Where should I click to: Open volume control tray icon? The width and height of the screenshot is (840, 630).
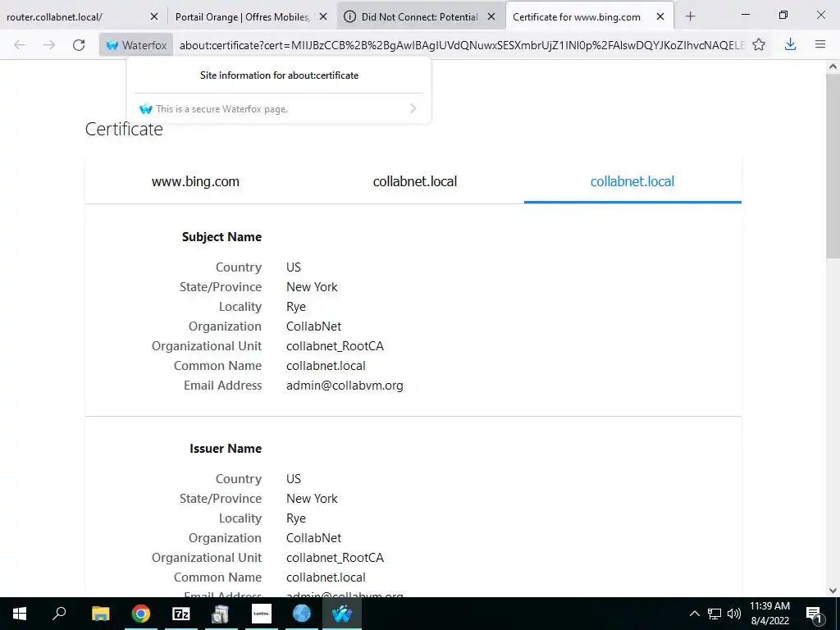(734, 614)
